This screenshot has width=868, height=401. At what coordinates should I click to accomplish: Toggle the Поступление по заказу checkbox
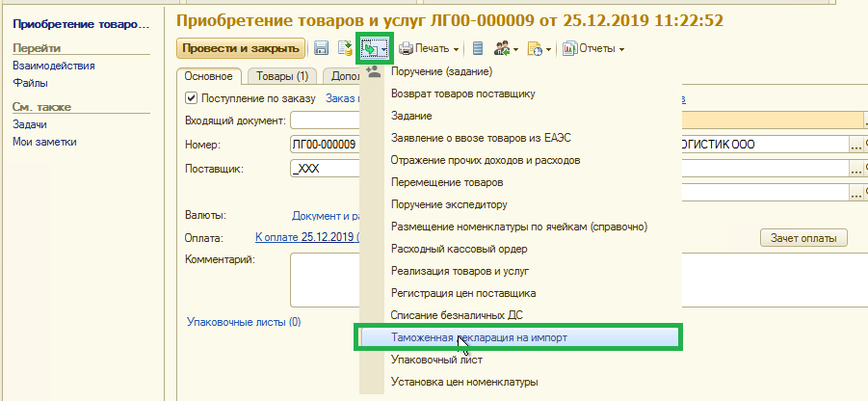191,98
